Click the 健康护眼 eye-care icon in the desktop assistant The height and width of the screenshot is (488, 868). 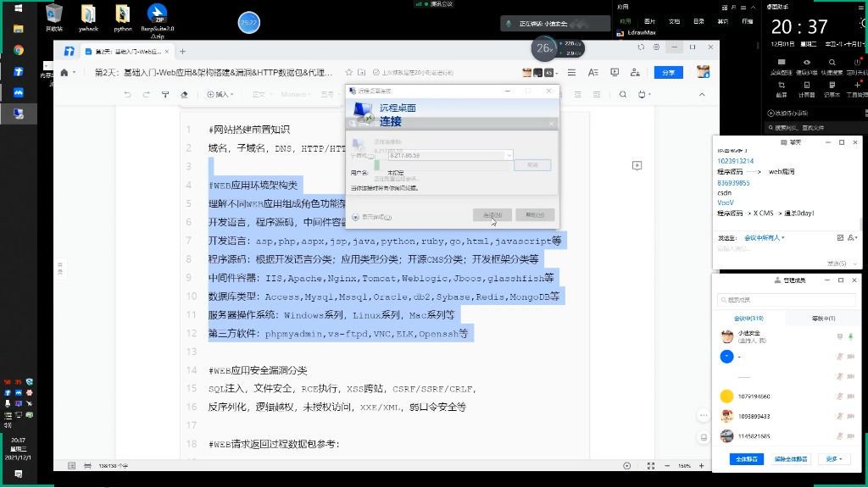point(807,66)
